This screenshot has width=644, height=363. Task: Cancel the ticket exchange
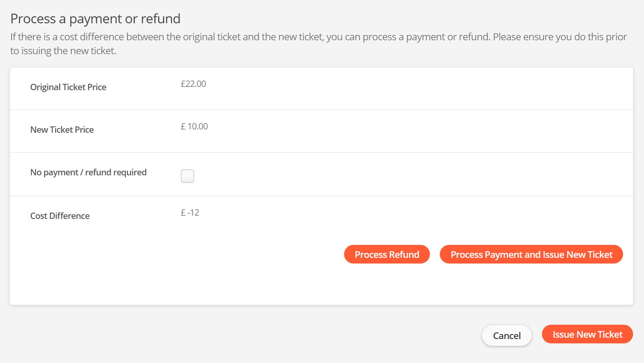507,335
